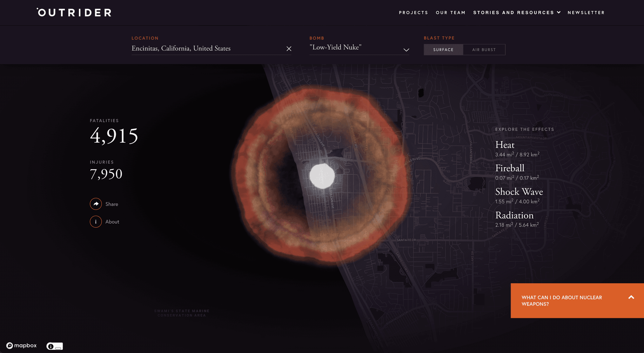Viewport: 644px width, 353px height.
Task: Open the Newsletter link
Action: (586, 13)
